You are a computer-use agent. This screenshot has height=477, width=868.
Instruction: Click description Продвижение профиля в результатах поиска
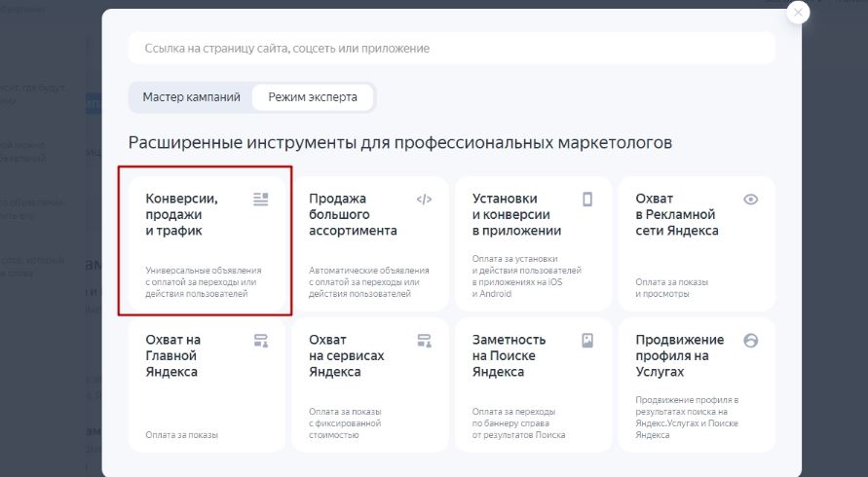tap(687, 418)
